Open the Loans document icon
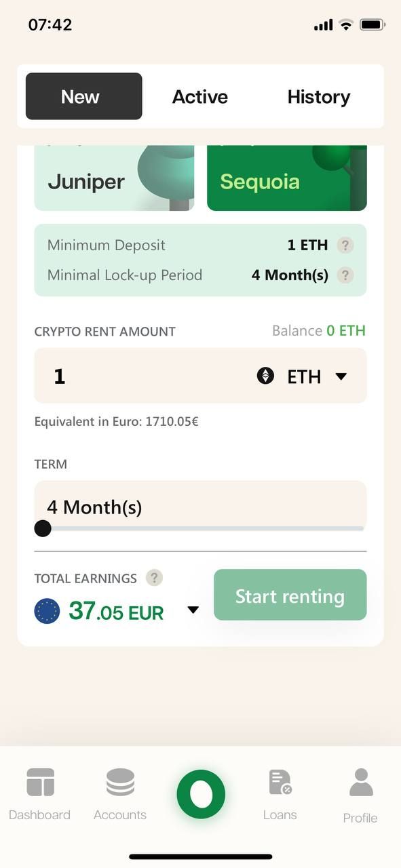 point(280,783)
